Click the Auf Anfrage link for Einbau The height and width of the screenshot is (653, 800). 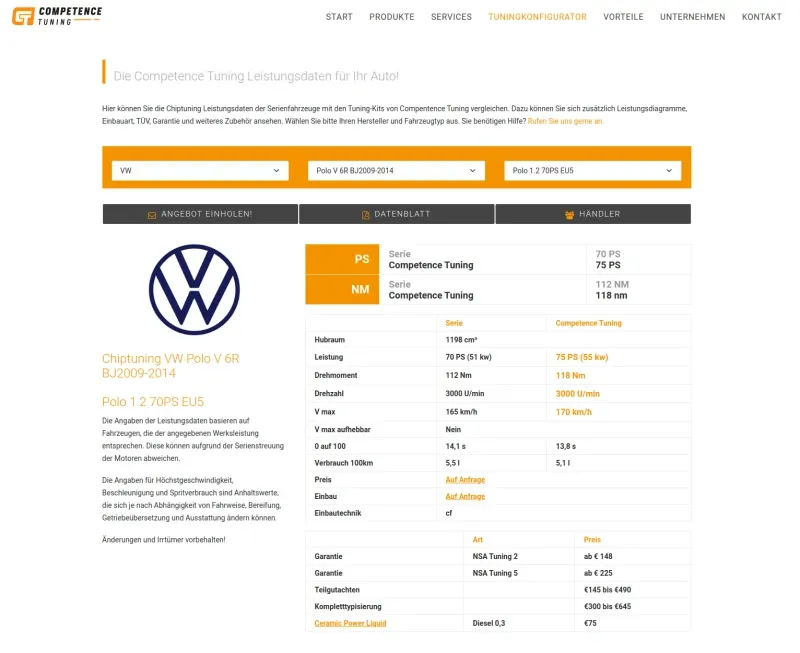[465, 496]
